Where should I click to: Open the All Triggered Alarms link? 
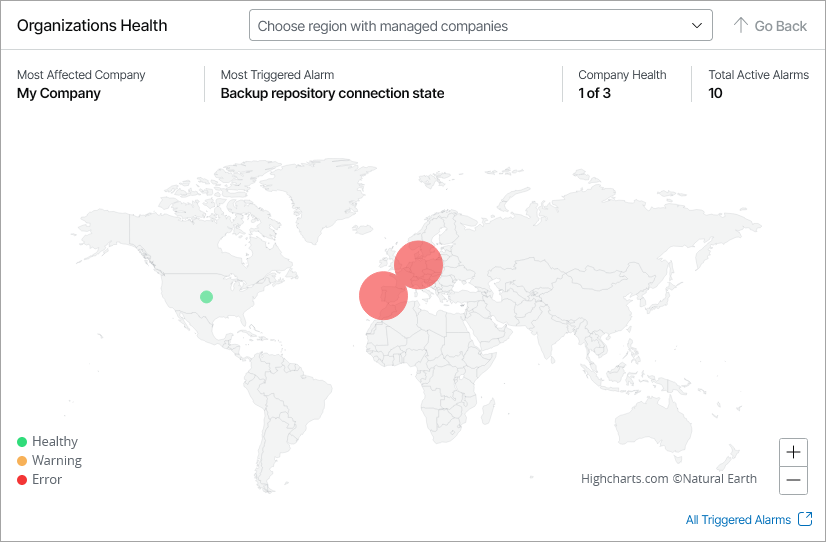tap(738, 520)
